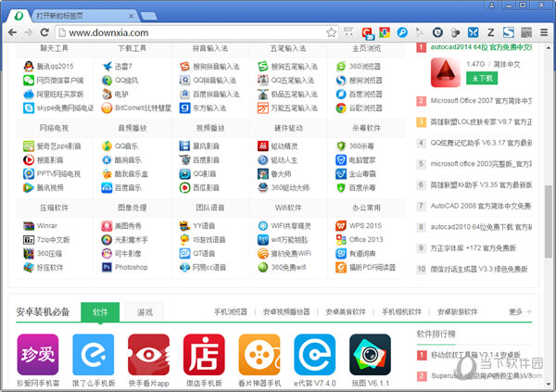Click the 360杀毒 shield icon

(x=341, y=145)
